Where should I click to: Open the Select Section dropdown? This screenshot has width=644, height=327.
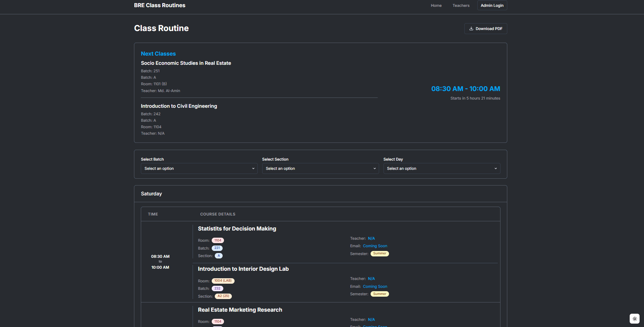pos(320,168)
